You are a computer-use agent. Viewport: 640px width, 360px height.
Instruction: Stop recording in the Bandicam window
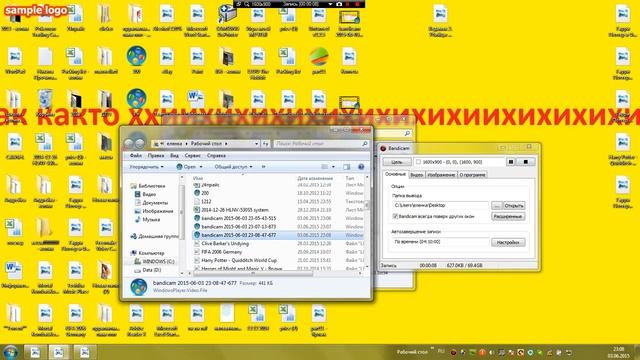(x=526, y=162)
